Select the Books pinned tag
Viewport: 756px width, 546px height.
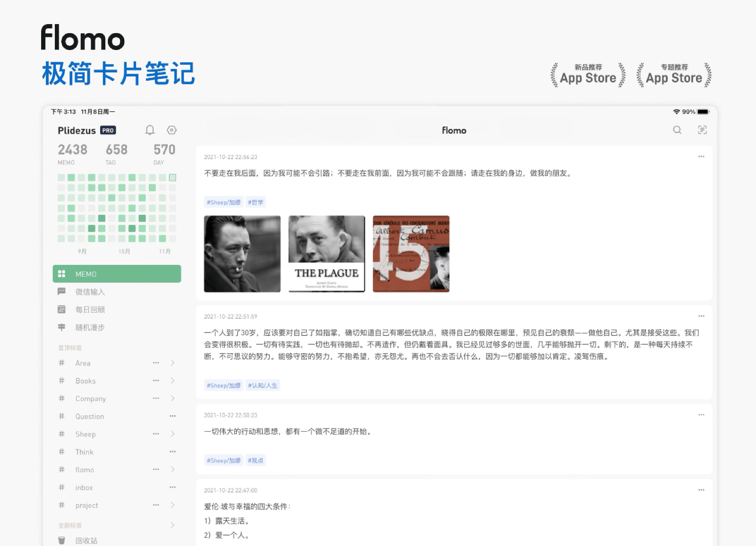pyautogui.click(x=86, y=381)
